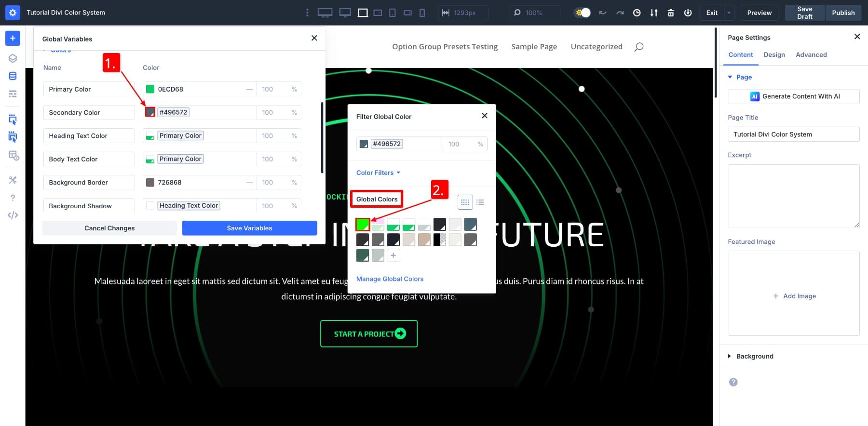Select grid view for global colors
This screenshot has width=868, height=426.
coord(465,202)
